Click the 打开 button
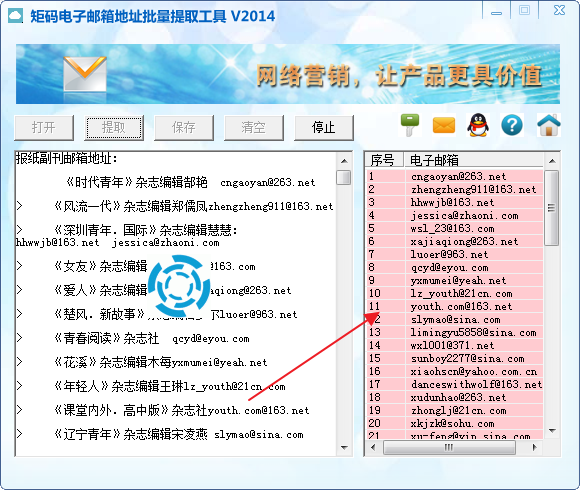 click(x=44, y=128)
